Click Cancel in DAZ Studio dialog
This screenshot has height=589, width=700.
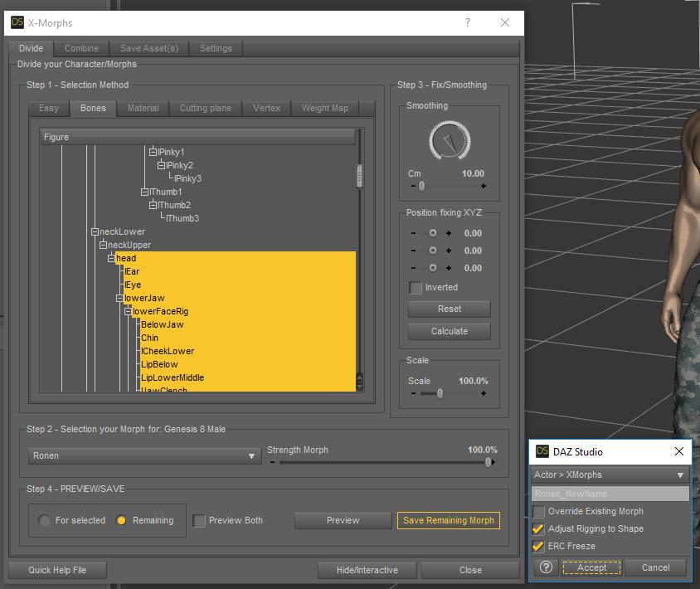[655, 567]
